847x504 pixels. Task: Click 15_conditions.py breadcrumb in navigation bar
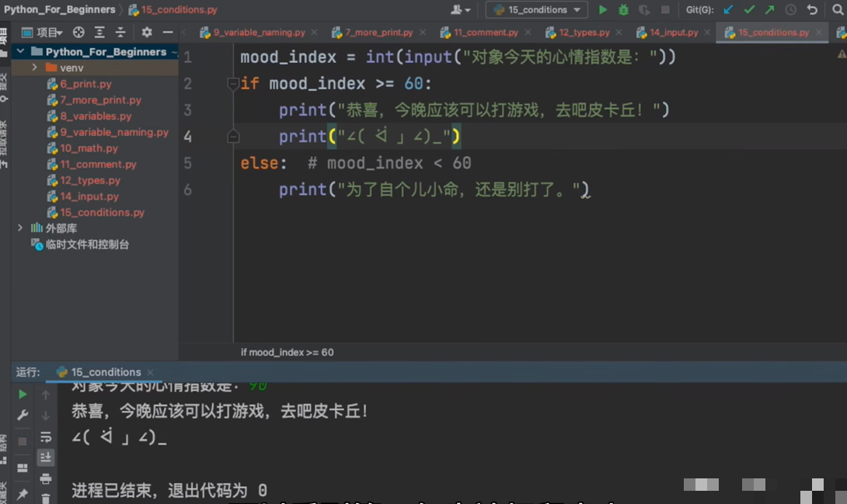173,10
